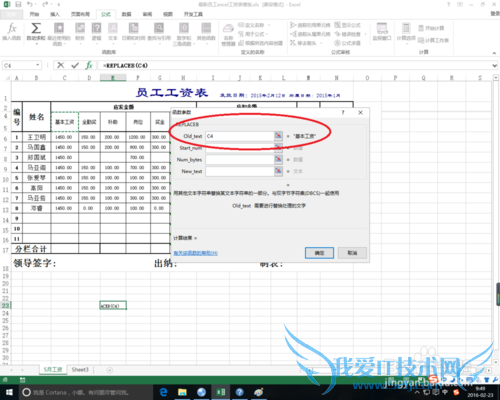
Task: Click Create from Selection (根据所选内容创建)
Action: click(261, 43)
